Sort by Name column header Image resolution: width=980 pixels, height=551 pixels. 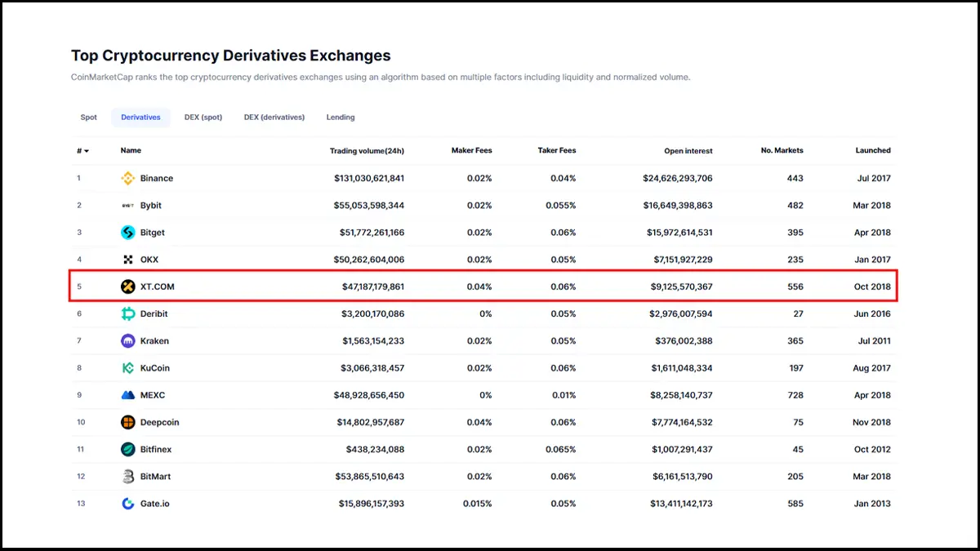coord(131,151)
